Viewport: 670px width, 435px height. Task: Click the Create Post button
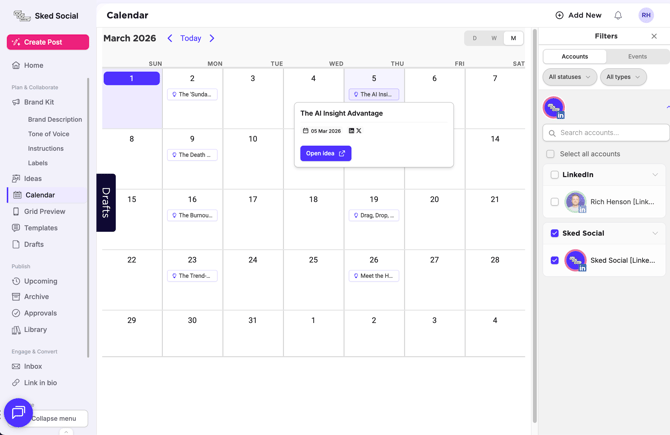48,42
